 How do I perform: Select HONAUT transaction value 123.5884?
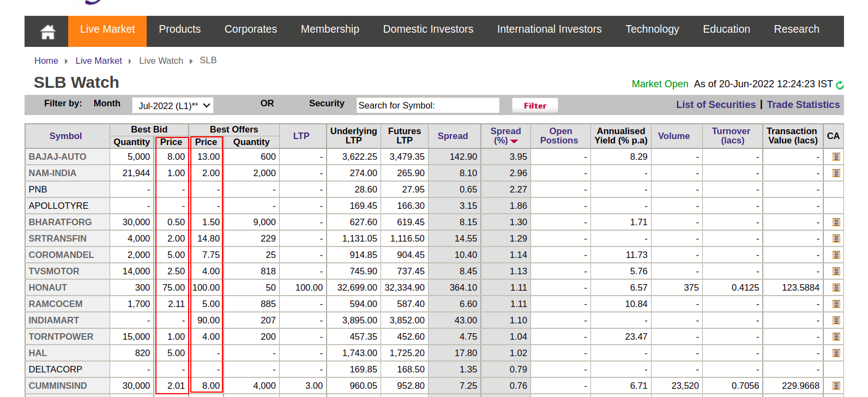coord(800,288)
